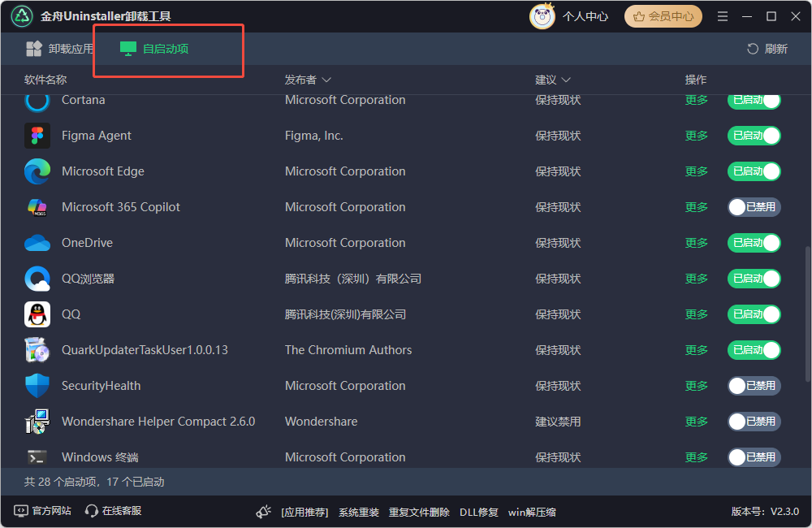This screenshot has height=528, width=812.
Task: Disable Figma Agent startup toggle
Action: click(754, 136)
